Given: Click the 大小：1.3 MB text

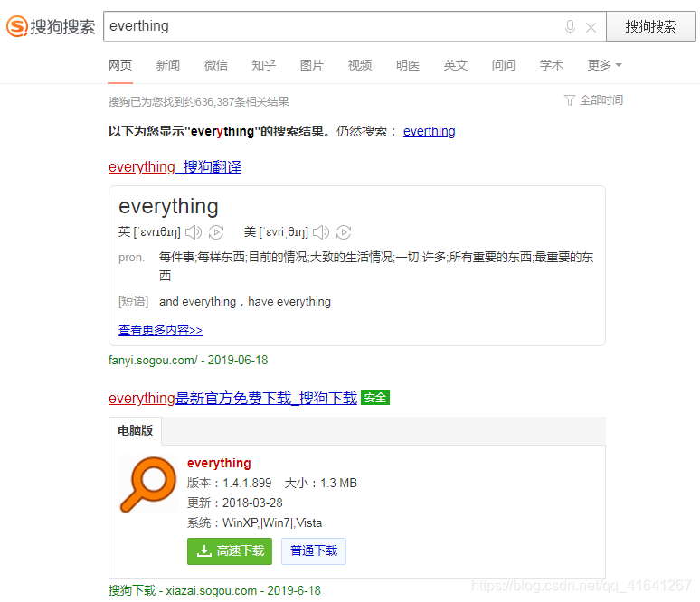Looking at the screenshot, I should pyautogui.click(x=320, y=483).
